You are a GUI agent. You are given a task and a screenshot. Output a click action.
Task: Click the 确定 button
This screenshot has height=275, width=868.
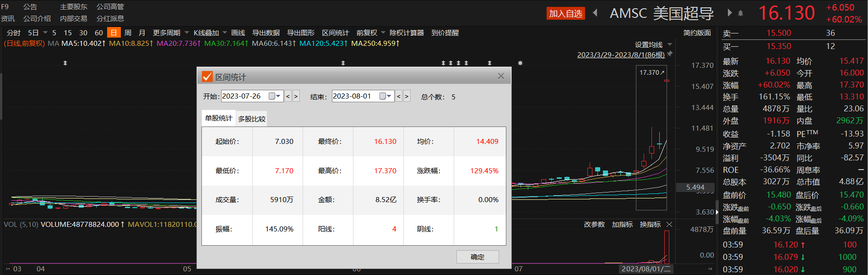pyautogui.click(x=477, y=257)
